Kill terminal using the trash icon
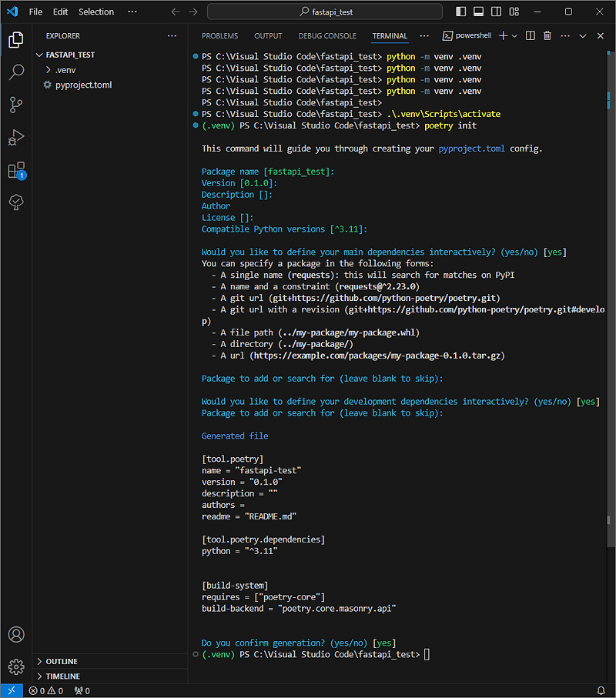 click(x=547, y=36)
